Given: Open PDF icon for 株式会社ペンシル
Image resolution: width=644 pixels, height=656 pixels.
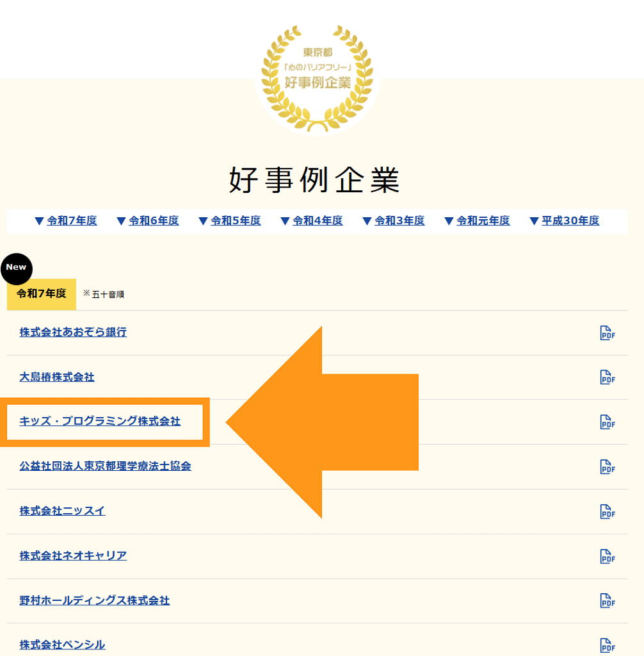Looking at the screenshot, I should [606, 645].
